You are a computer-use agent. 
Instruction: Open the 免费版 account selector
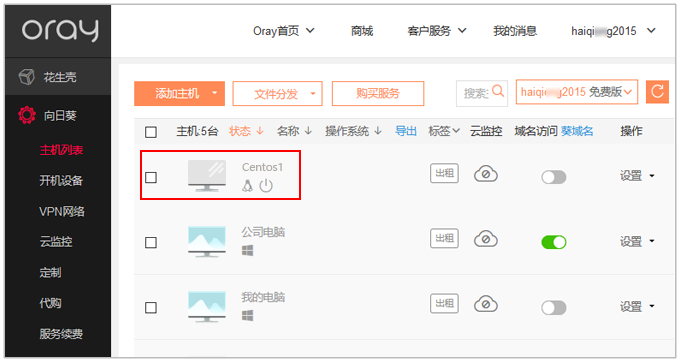577,92
